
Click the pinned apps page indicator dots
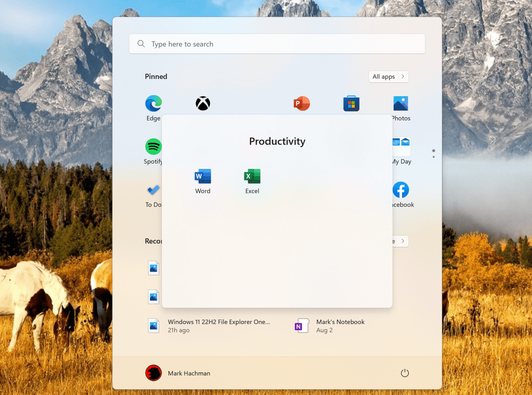pyautogui.click(x=434, y=154)
